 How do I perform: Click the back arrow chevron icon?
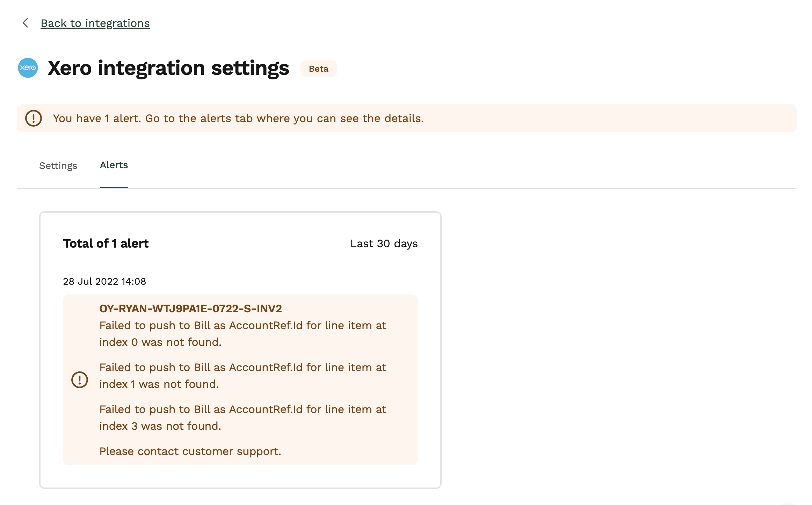tap(26, 23)
